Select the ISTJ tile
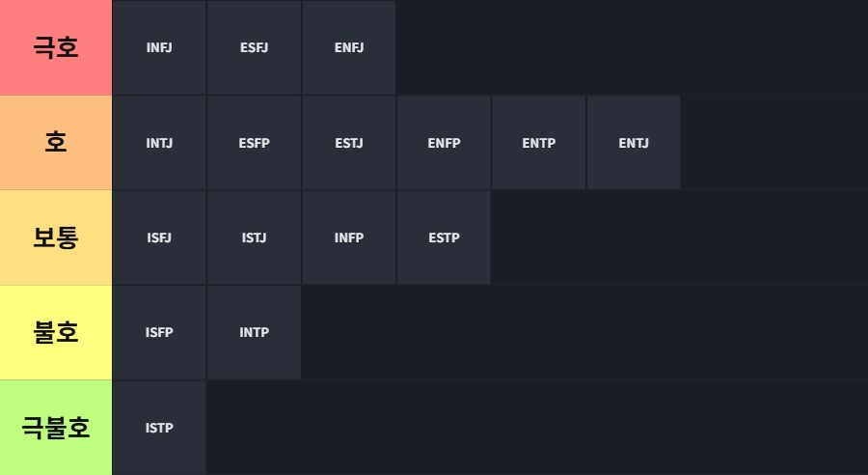 pyautogui.click(x=254, y=237)
